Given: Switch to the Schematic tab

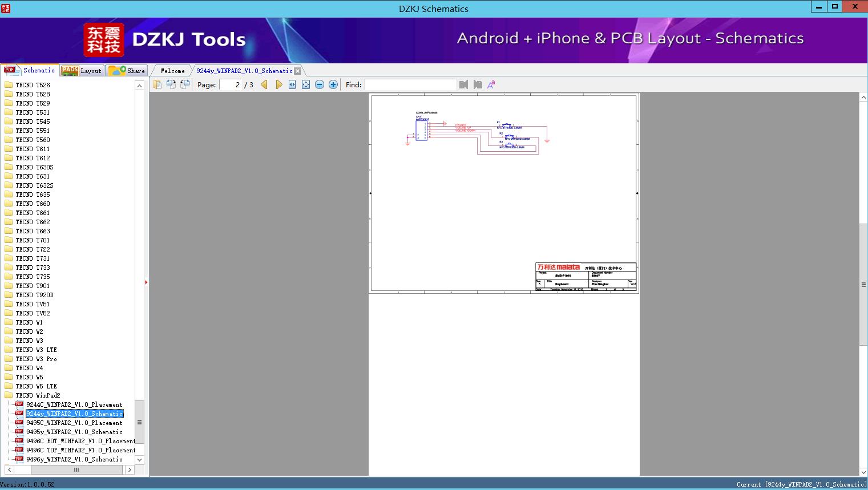Looking at the screenshot, I should [x=30, y=70].
